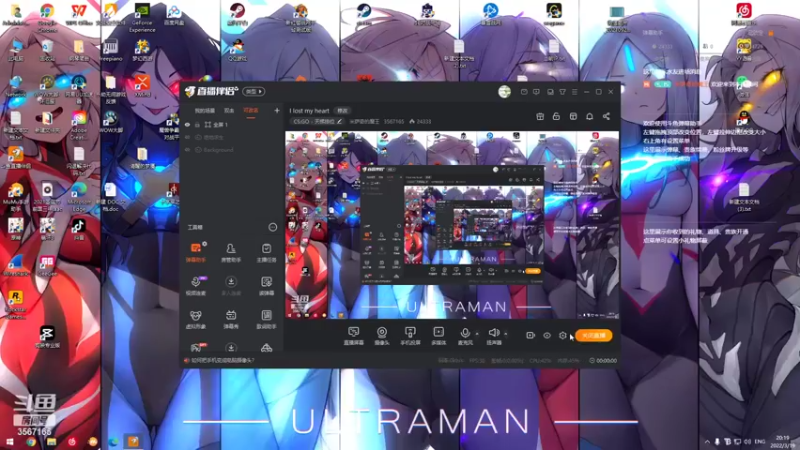Screen dimensions: 800x450
Task: Toggle lock for the 全屏 1 source
Action: [197, 124]
